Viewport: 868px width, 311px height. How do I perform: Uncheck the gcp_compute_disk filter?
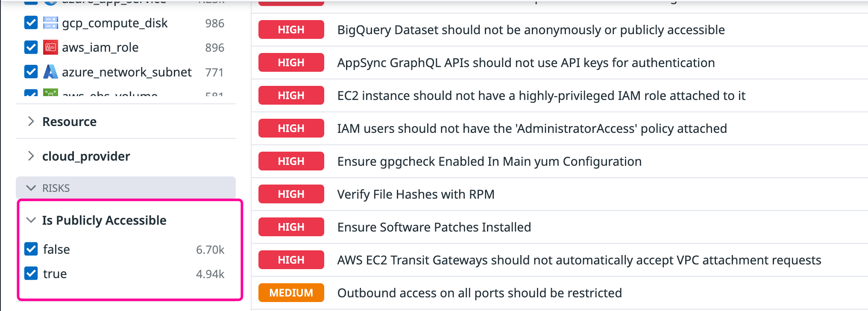pyautogui.click(x=31, y=23)
